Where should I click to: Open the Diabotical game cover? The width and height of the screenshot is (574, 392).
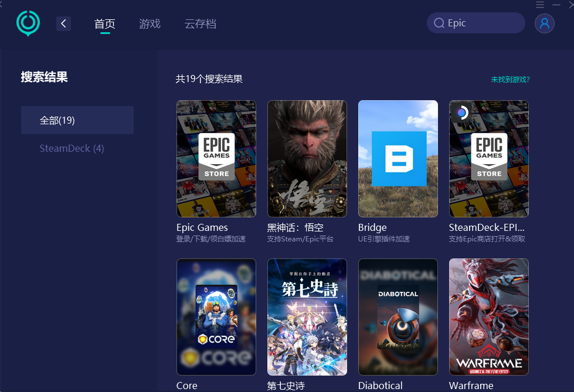[398, 317]
